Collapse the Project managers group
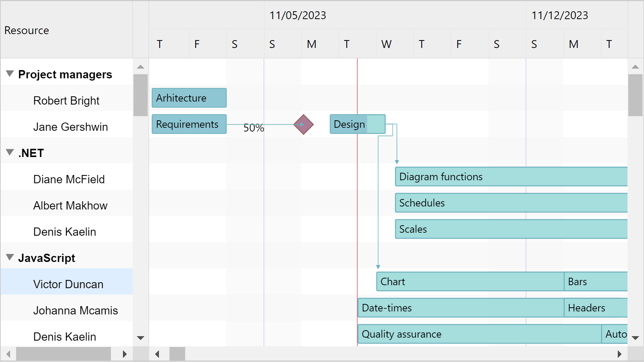 [x=9, y=74]
